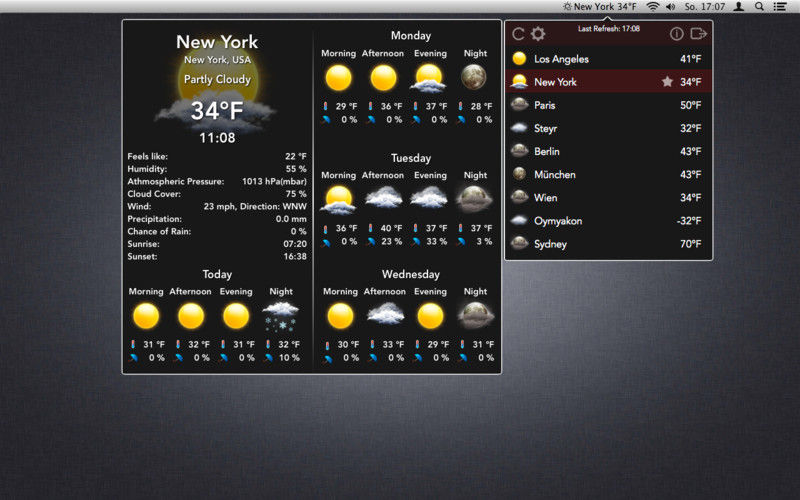Viewport: 800px width, 500px height.
Task: Click the Tuesday Morning partly cloudy icon
Action: (x=338, y=199)
